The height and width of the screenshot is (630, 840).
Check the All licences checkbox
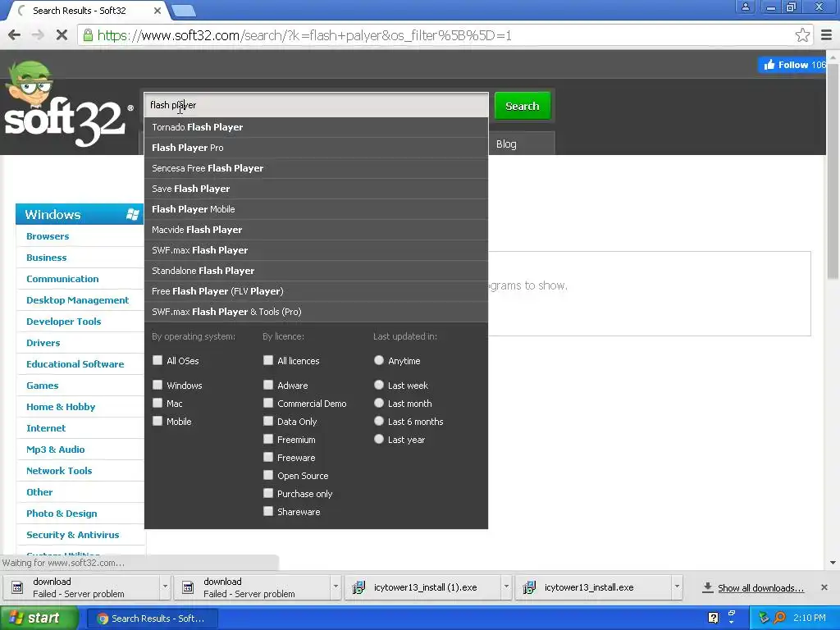click(x=268, y=360)
